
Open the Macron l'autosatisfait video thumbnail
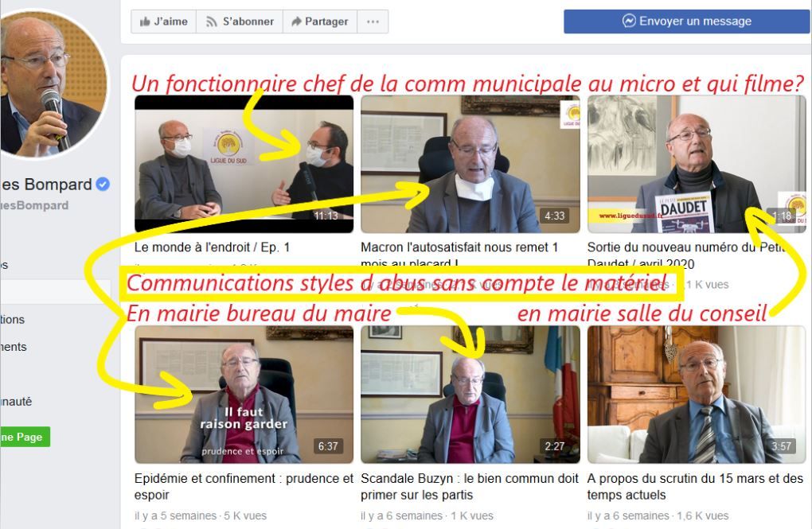pyautogui.click(x=470, y=164)
